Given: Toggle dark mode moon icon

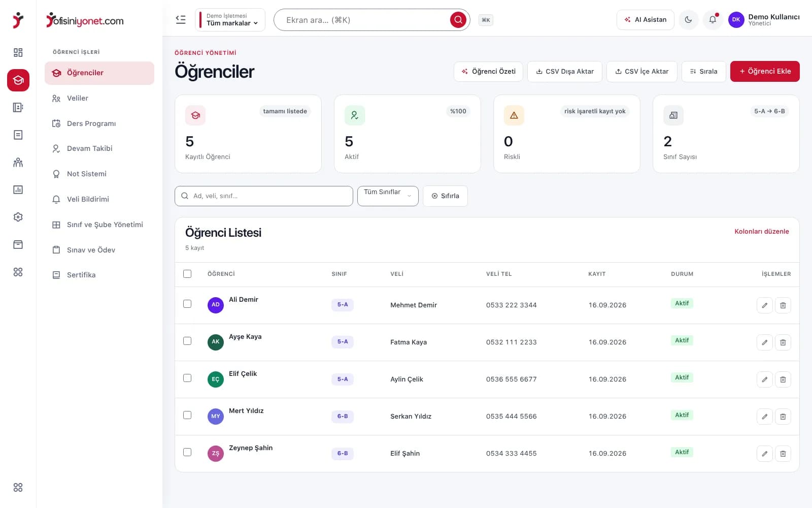Looking at the screenshot, I should (x=688, y=20).
